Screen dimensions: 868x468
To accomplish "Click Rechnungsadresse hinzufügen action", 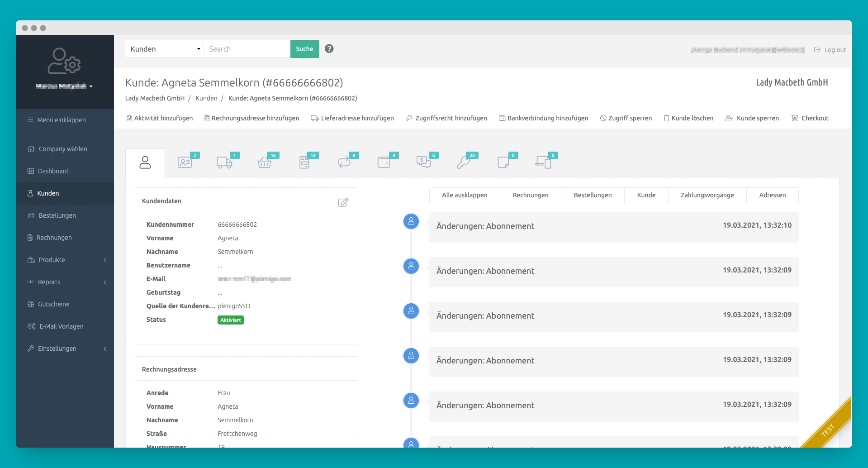I will coord(252,118).
